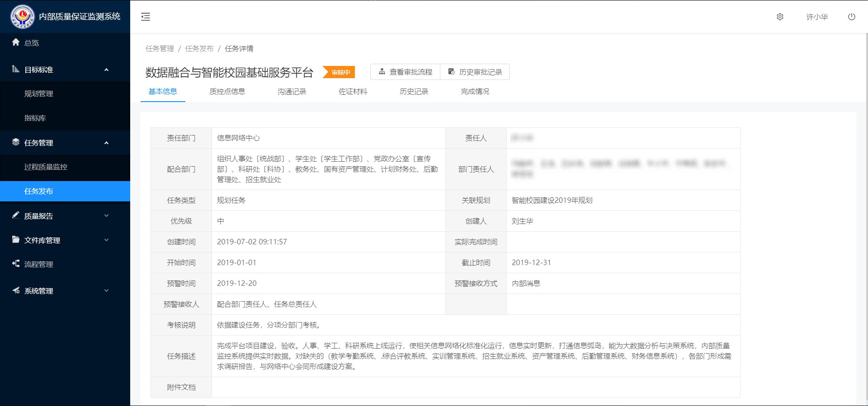Open the 完成情况 tab
868x406 pixels.
[475, 92]
